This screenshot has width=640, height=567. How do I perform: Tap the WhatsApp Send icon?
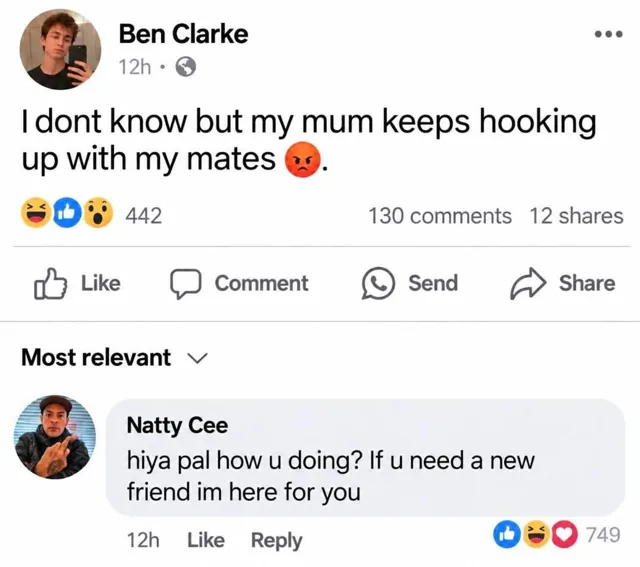(x=378, y=283)
